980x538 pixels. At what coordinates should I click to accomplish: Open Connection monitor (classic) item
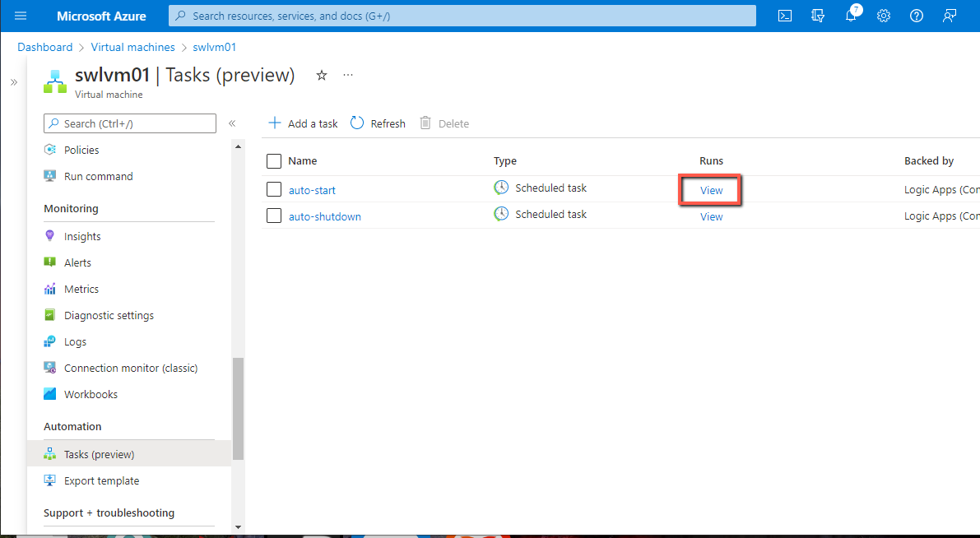coord(131,368)
